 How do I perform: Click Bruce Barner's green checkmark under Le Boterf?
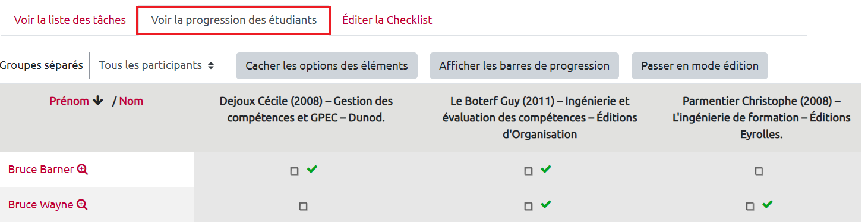click(x=546, y=170)
